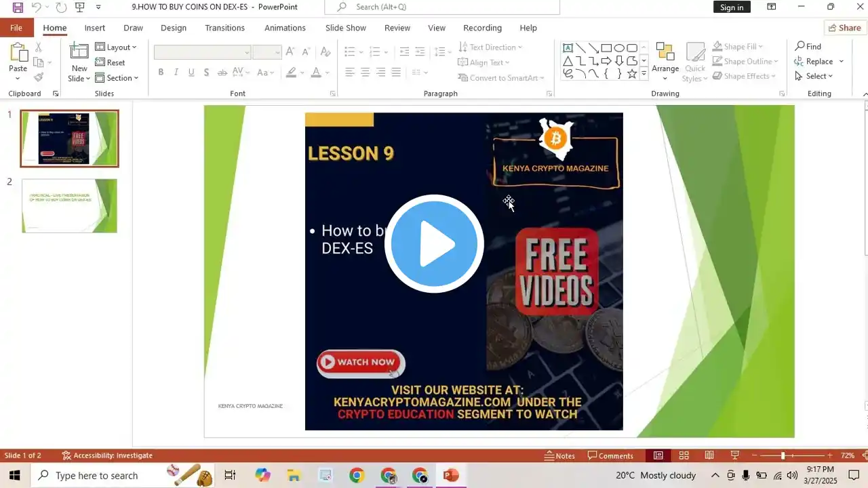This screenshot has height=488, width=868.
Task: Click the Paste clipboard icon
Action: 18,53
